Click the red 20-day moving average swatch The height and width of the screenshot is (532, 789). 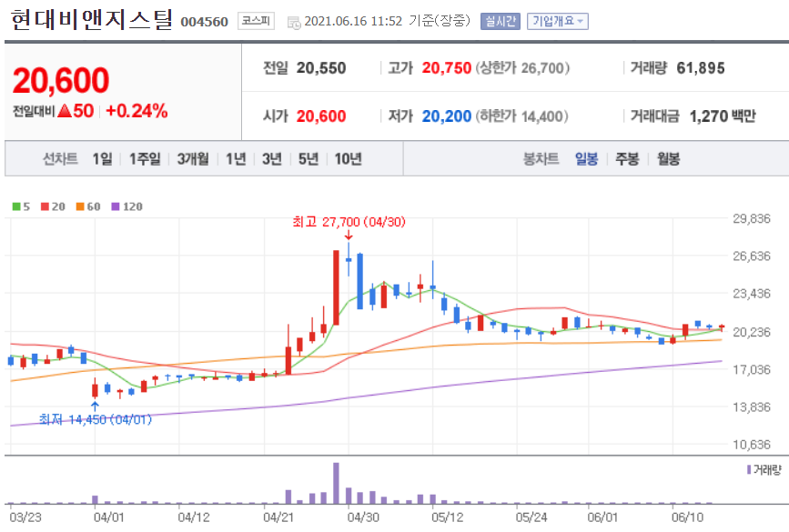tap(46, 206)
